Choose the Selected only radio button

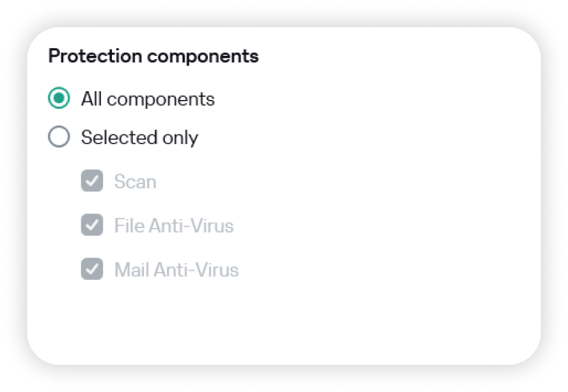(x=59, y=138)
